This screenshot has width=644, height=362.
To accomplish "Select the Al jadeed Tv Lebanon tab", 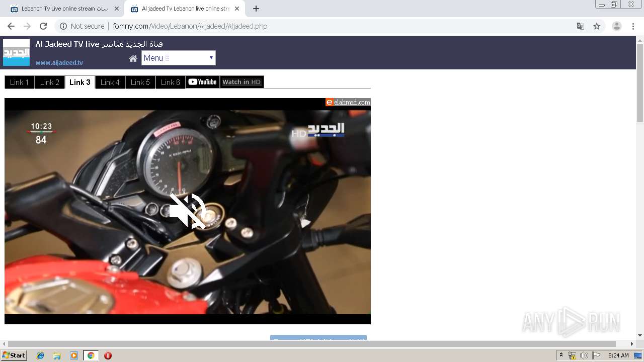I will 184,9.
